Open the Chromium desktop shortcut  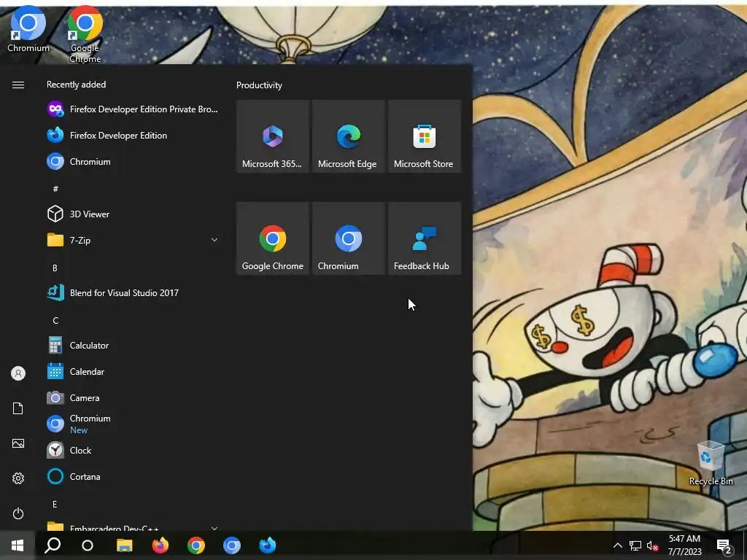(x=28, y=29)
